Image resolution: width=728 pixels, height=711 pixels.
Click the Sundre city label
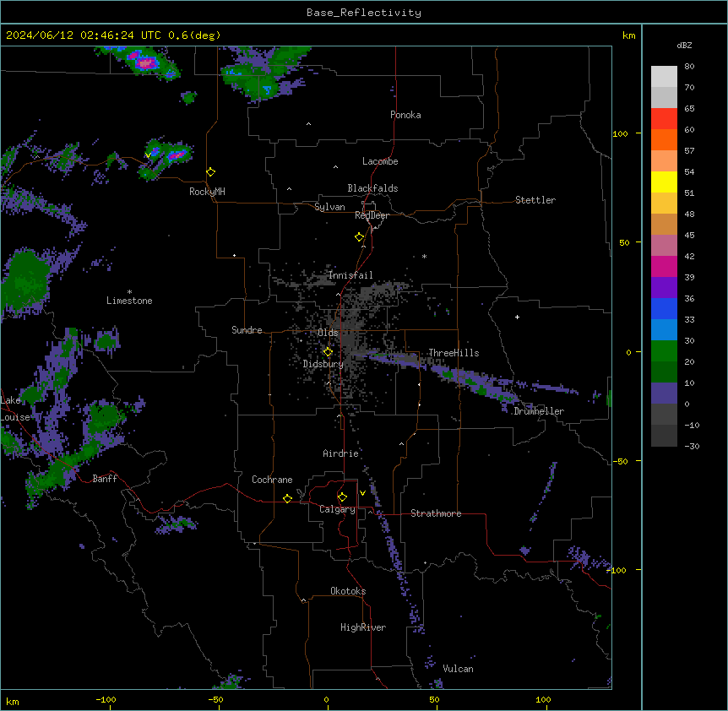pyautogui.click(x=247, y=330)
